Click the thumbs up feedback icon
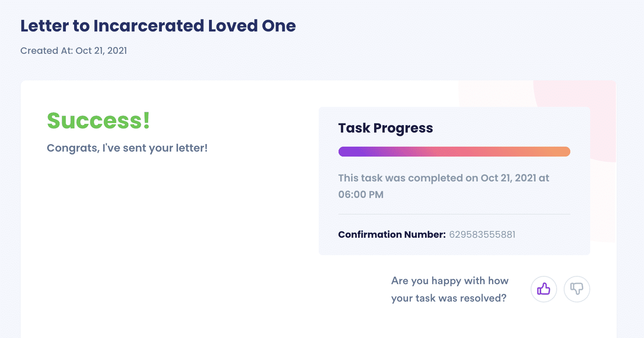The height and width of the screenshot is (338, 644). coord(544,289)
